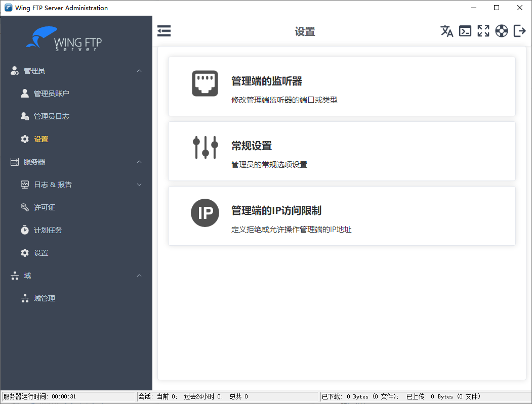Screen dimensions: 532x404
Task: Collapse the 管理员 section chevron
Action: (x=139, y=70)
